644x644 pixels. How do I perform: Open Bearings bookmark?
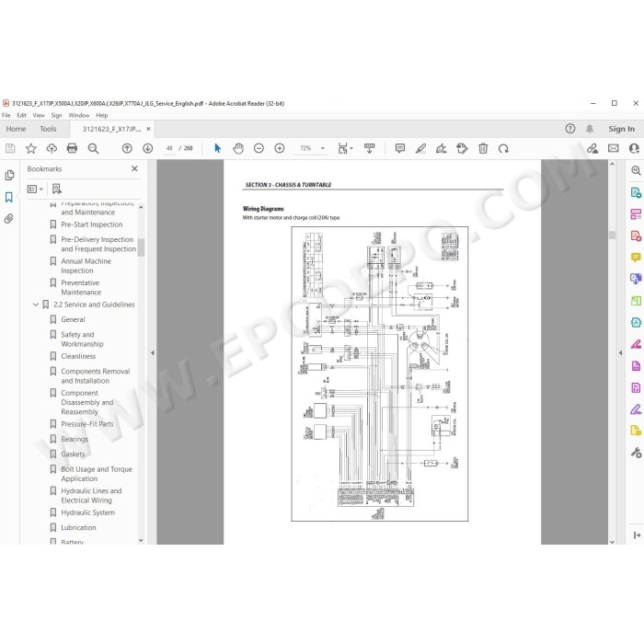coord(75,440)
